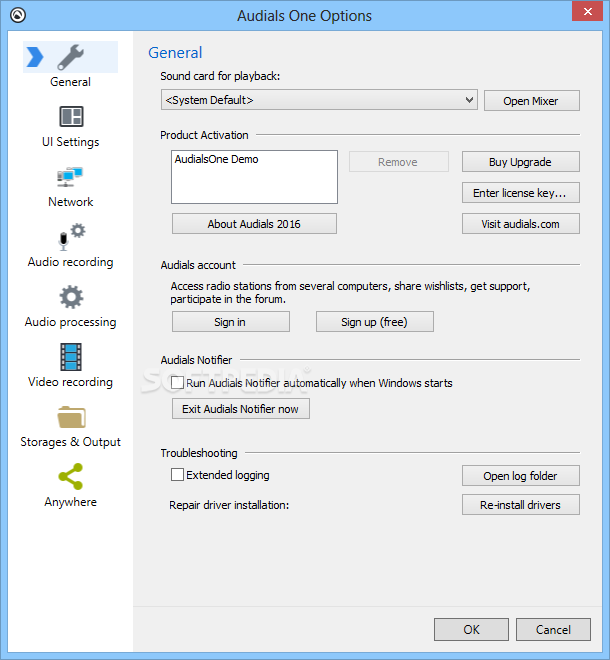Click the General sidebar label text
The image size is (610, 660).
[x=70, y=82]
